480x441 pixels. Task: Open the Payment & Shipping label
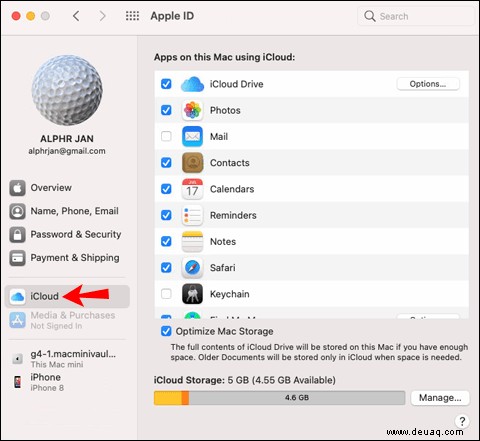pyautogui.click(x=75, y=258)
